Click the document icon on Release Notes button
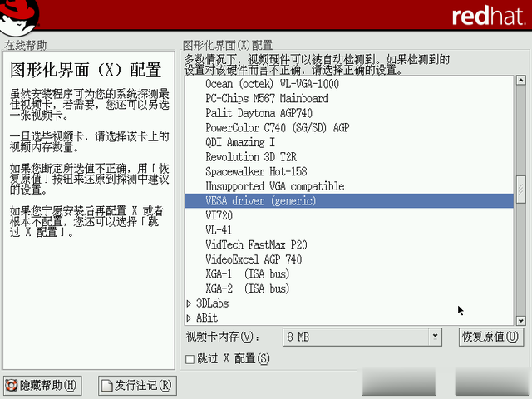Screen dimensions: 532x399 107,386
